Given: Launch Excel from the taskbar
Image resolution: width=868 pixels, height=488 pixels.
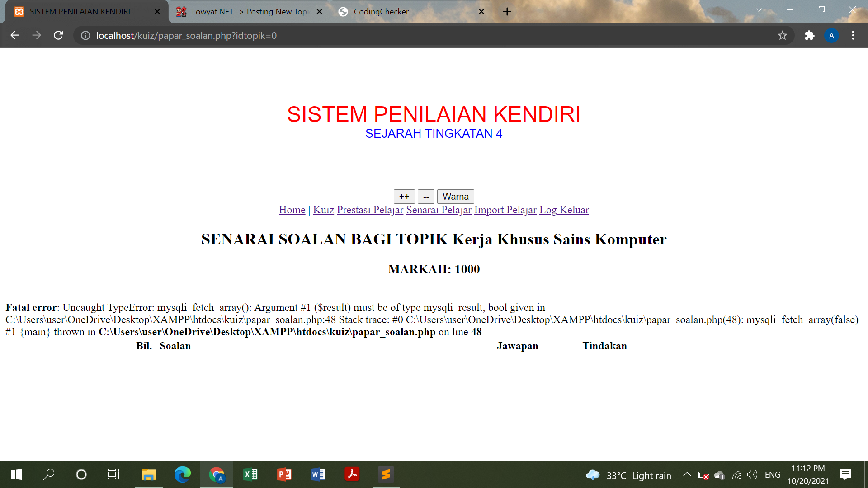Looking at the screenshot, I should coord(250,474).
